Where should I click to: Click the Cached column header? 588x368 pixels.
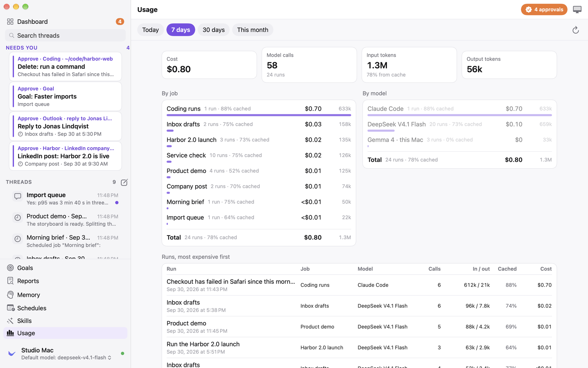tap(507, 269)
